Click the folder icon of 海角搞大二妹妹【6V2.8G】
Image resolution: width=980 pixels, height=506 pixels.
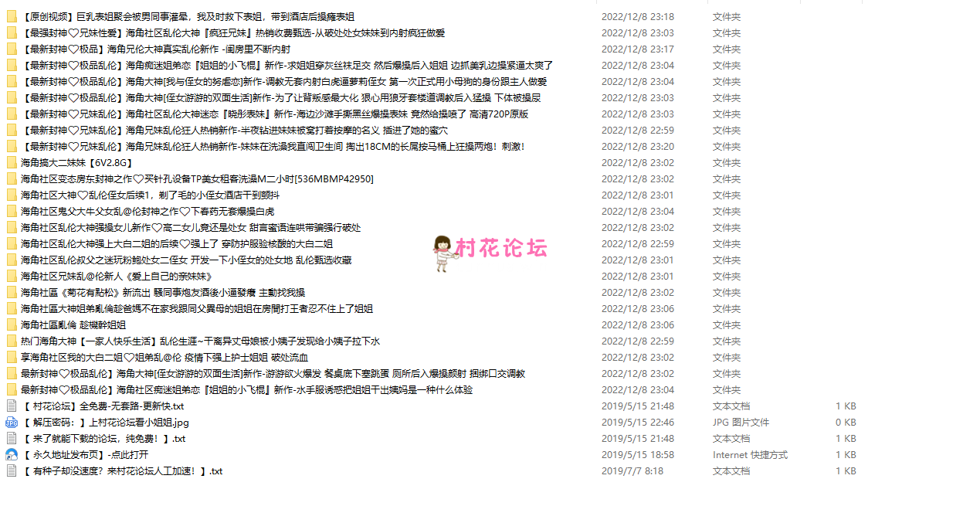[x=11, y=162]
